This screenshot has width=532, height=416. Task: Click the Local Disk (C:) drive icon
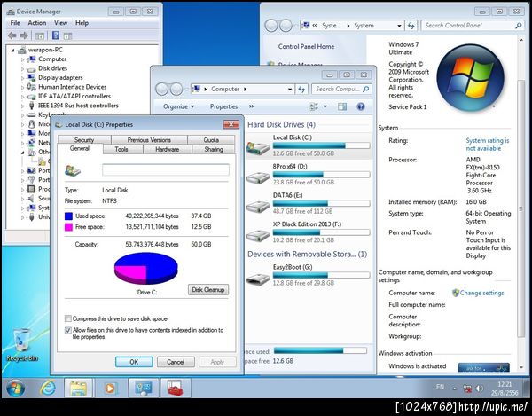click(x=258, y=147)
